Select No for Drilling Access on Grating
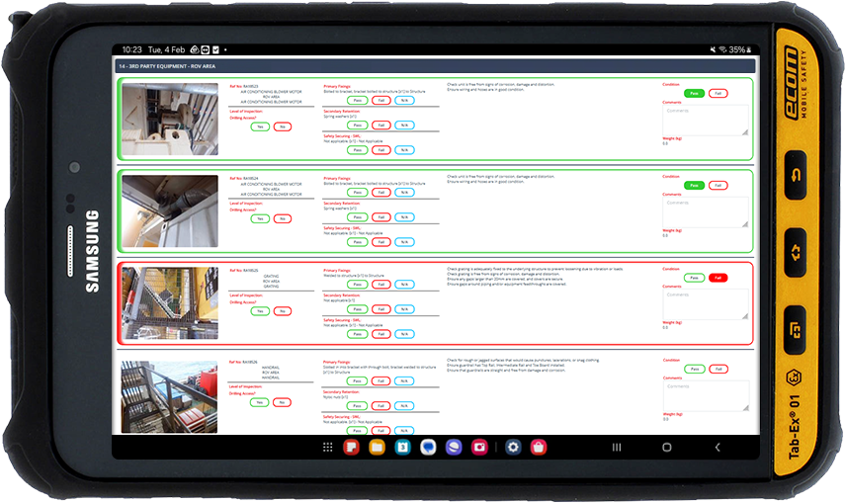Image resolution: width=846 pixels, height=504 pixels. [283, 311]
